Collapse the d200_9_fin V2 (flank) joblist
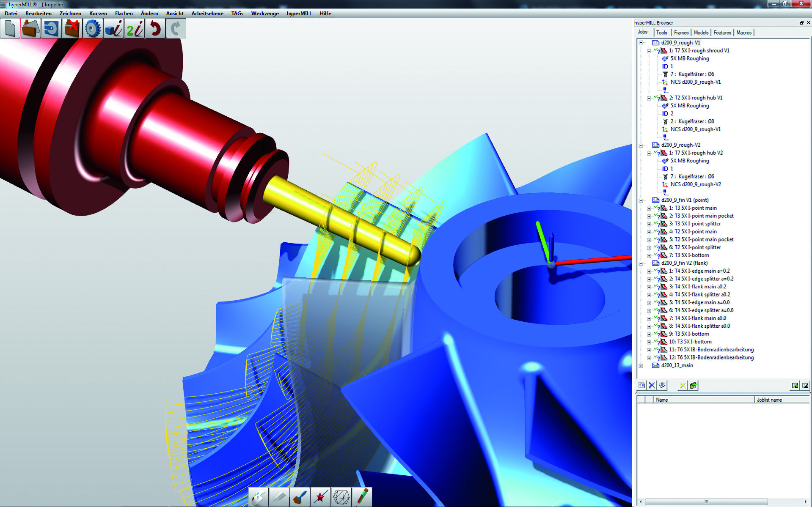 (641, 263)
